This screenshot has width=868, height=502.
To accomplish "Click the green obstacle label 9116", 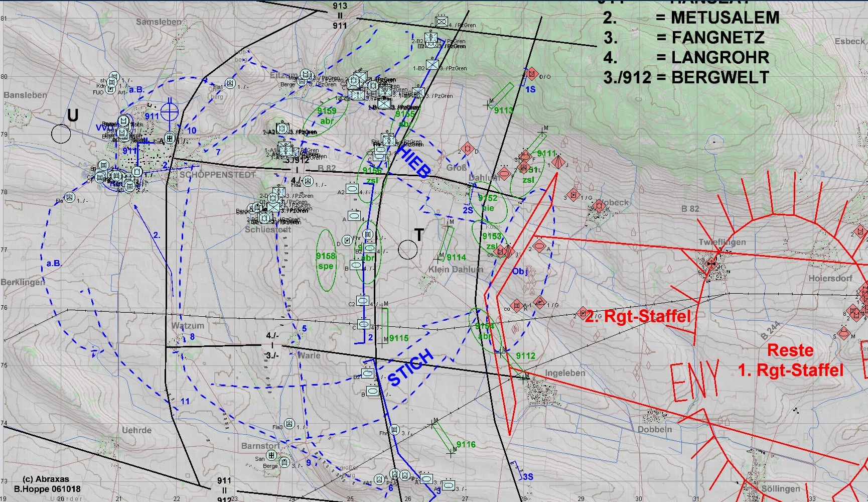I will (466, 444).
